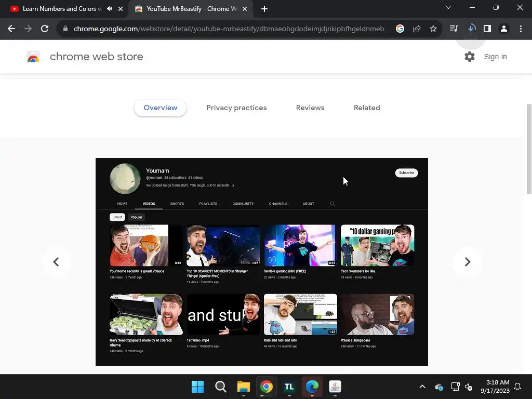Open the display network tray icon

coord(455,387)
